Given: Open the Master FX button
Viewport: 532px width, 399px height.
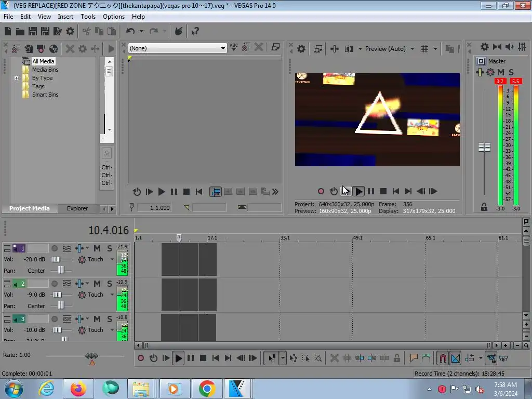Looking at the screenshot, I should [x=480, y=72].
